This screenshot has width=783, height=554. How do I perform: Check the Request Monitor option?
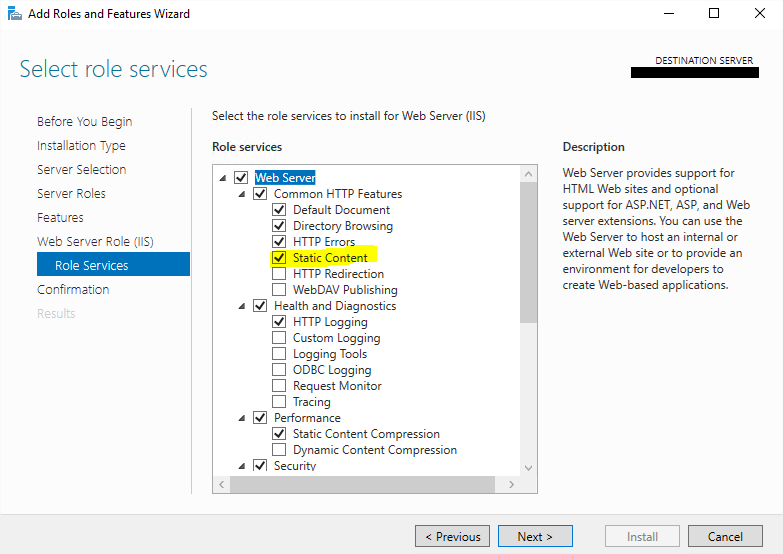[x=279, y=386]
